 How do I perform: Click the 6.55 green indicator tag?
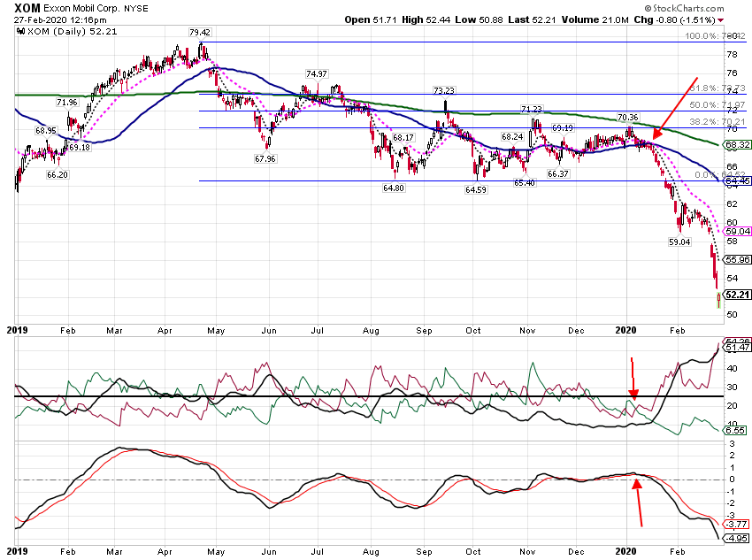[736, 431]
